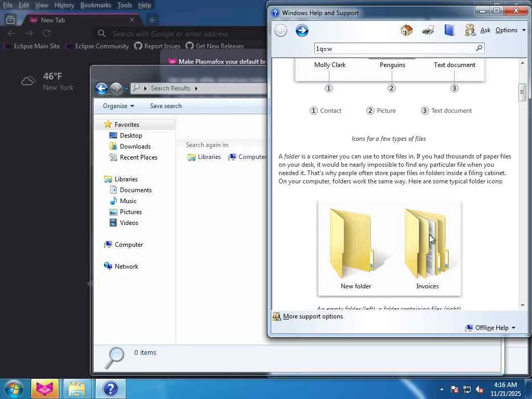Go forward in Help using blue arrow
Screen dimensions: 532x399
pyautogui.click(x=302, y=31)
